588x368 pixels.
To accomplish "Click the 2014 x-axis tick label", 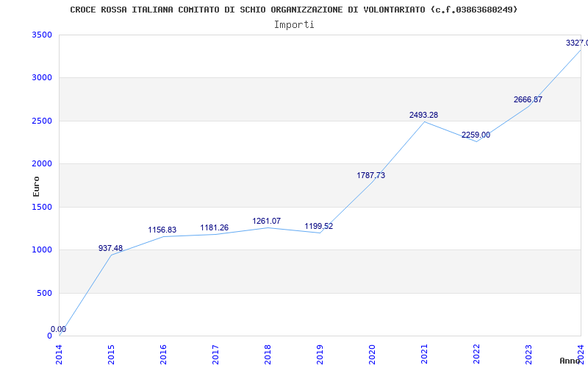I will [x=59, y=354].
